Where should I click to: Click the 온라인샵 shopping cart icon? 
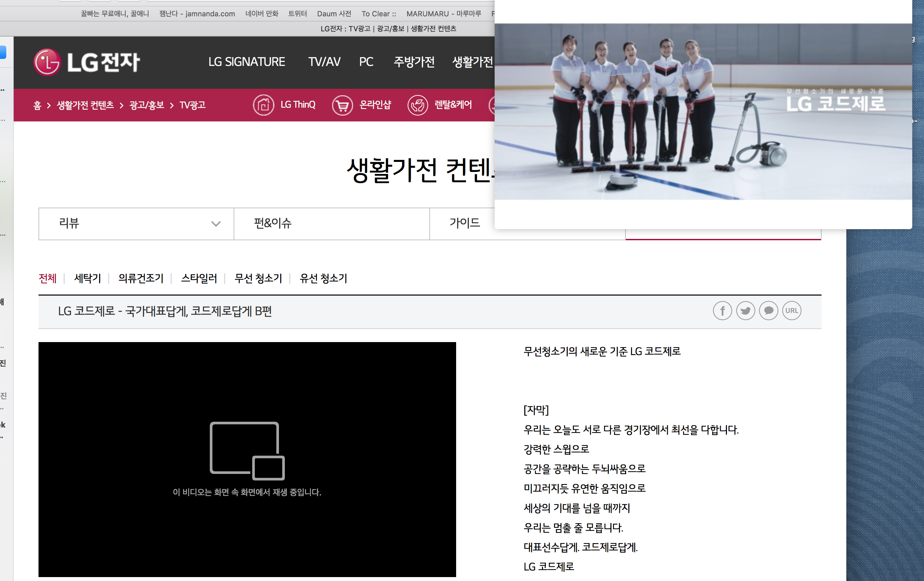[x=342, y=105]
